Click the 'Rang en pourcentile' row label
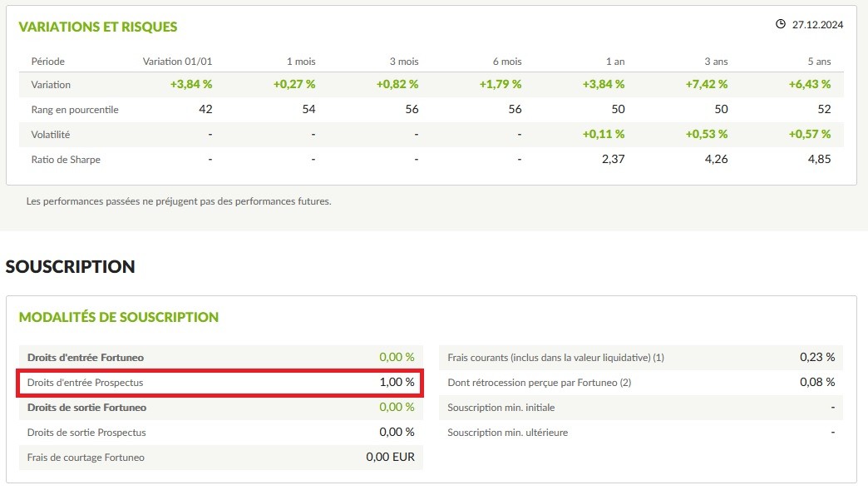868x495 pixels. click(x=75, y=110)
